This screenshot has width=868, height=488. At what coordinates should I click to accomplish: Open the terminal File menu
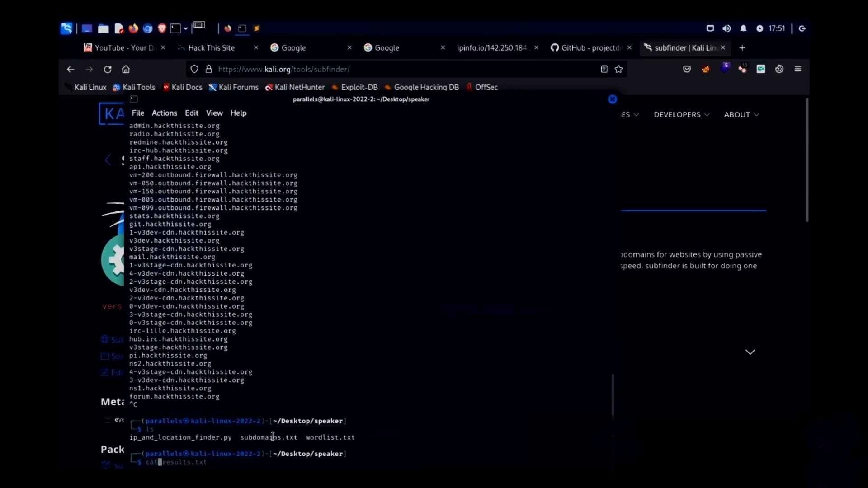(138, 113)
